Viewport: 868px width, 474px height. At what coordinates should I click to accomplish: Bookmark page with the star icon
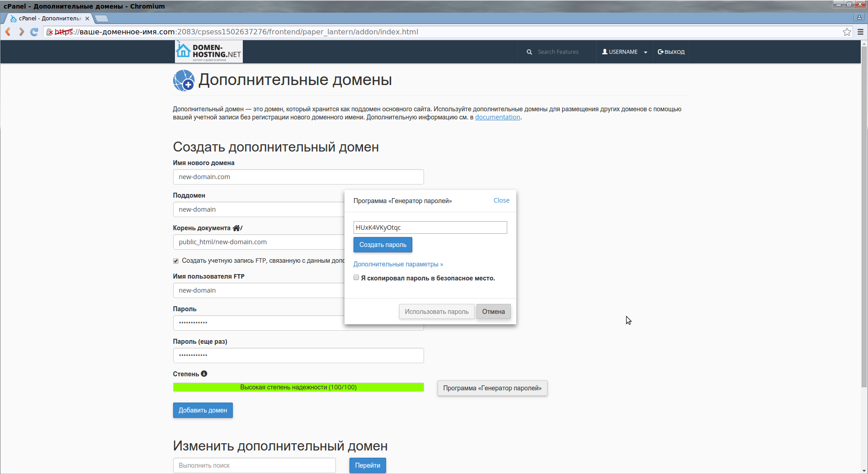(x=847, y=32)
